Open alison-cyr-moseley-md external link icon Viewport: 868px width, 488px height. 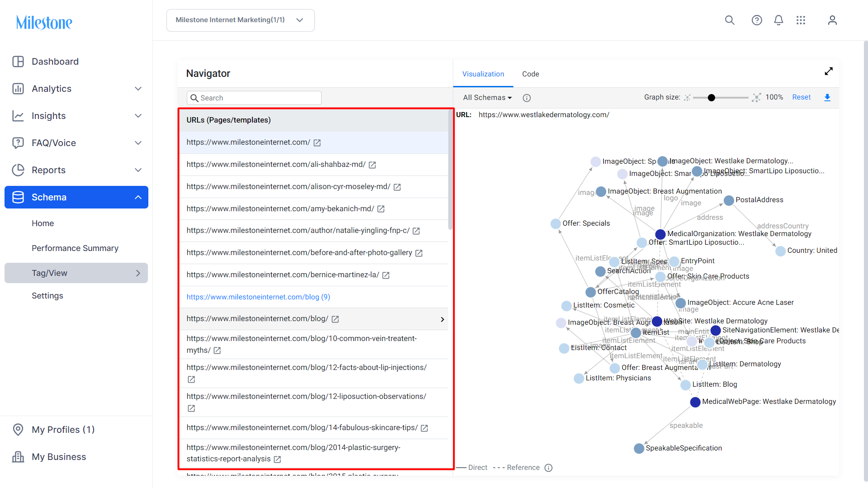pyautogui.click(x=397, y=187)
